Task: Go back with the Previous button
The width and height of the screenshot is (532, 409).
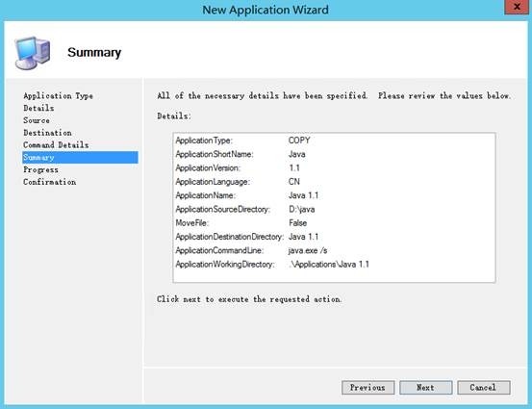Action: point(368,387)
